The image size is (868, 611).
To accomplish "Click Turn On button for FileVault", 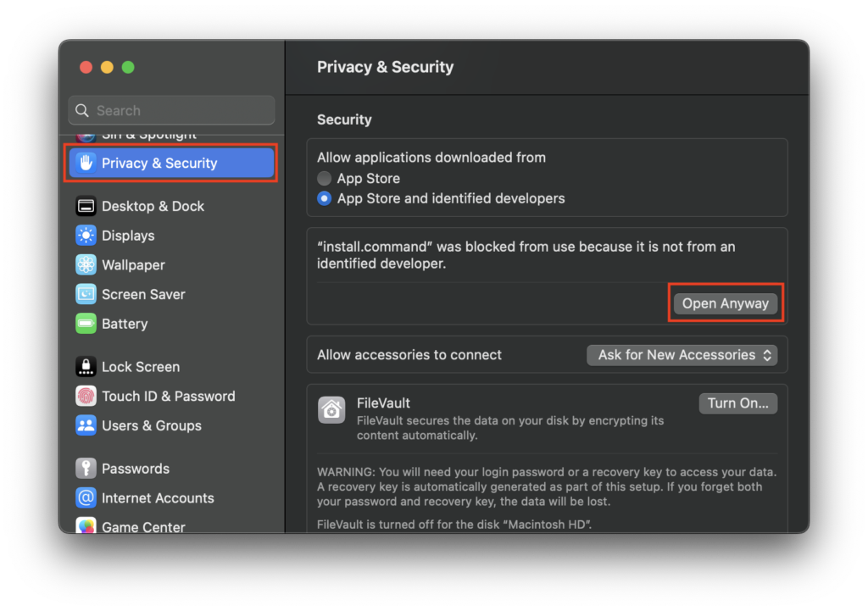I will 737,403.
